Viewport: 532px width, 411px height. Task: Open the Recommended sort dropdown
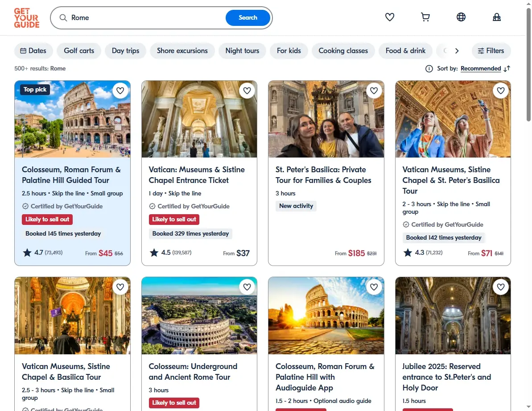coord(480,69)
